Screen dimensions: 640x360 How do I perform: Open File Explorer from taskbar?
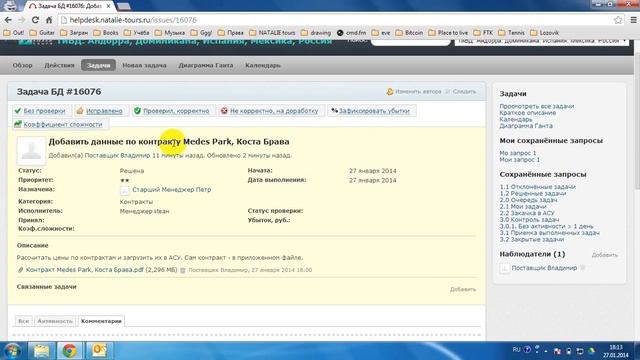click(41, 351)
